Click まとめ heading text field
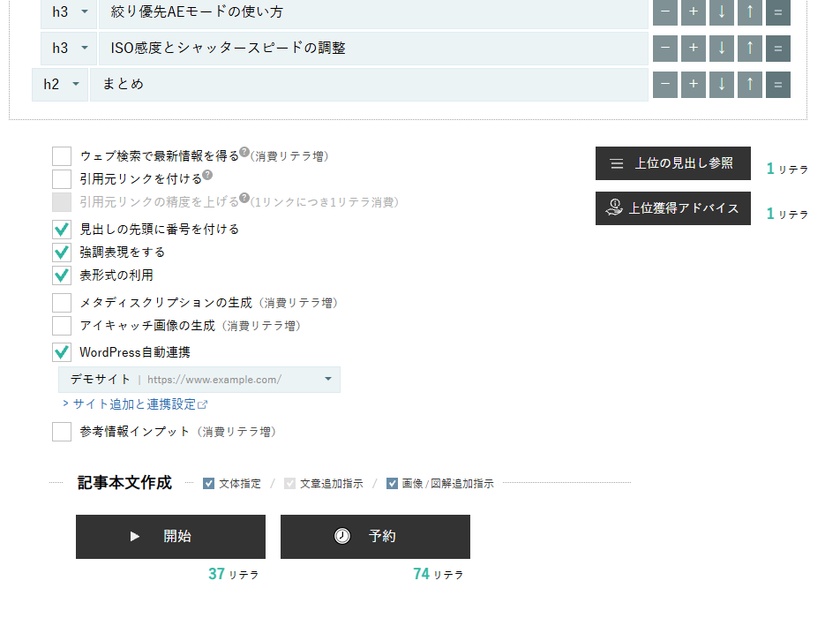This screenshot has width=840, height=626. click(368, 84)
